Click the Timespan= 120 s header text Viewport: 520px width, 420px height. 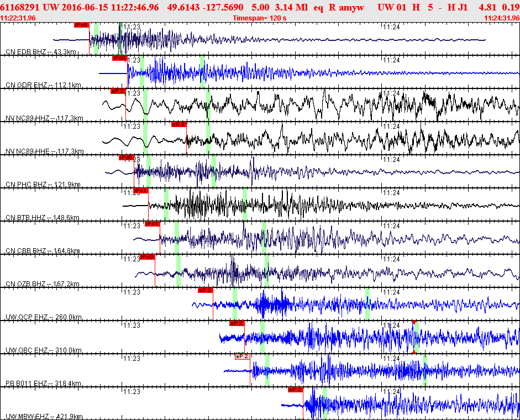tap(260, 18)
